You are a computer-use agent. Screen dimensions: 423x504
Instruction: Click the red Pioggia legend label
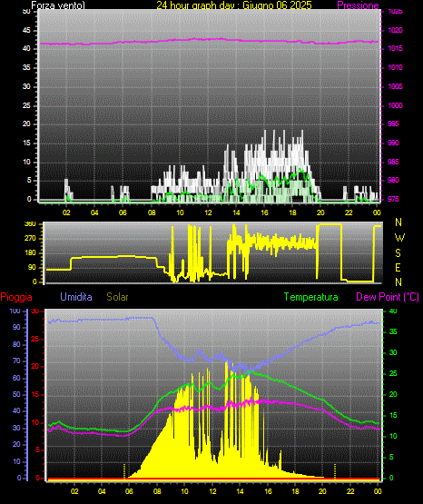pos(16,297)
